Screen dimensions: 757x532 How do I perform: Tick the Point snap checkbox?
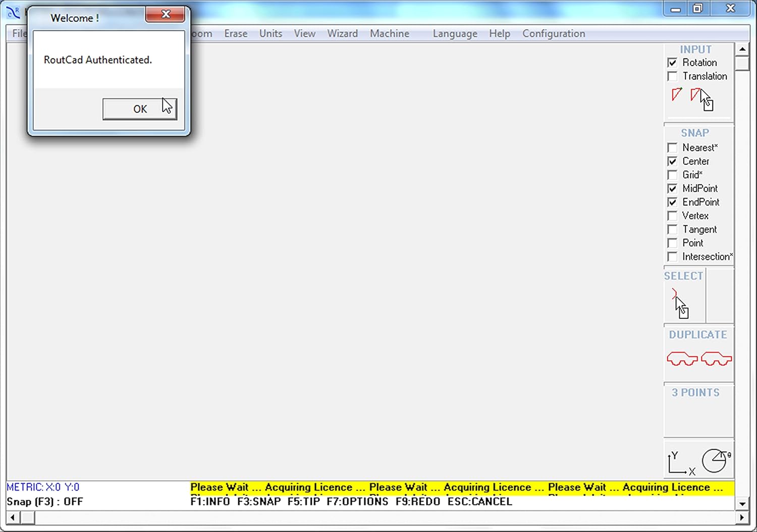pos(672,243)
